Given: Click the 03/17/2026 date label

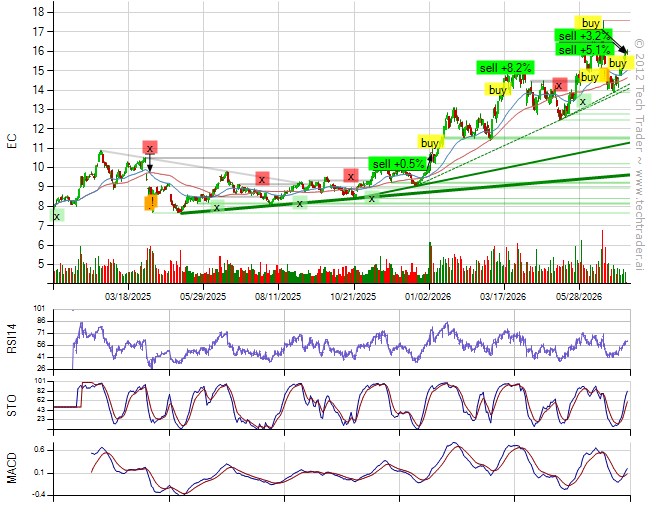Looking at the screenshot, I should (x=503, y=297).
